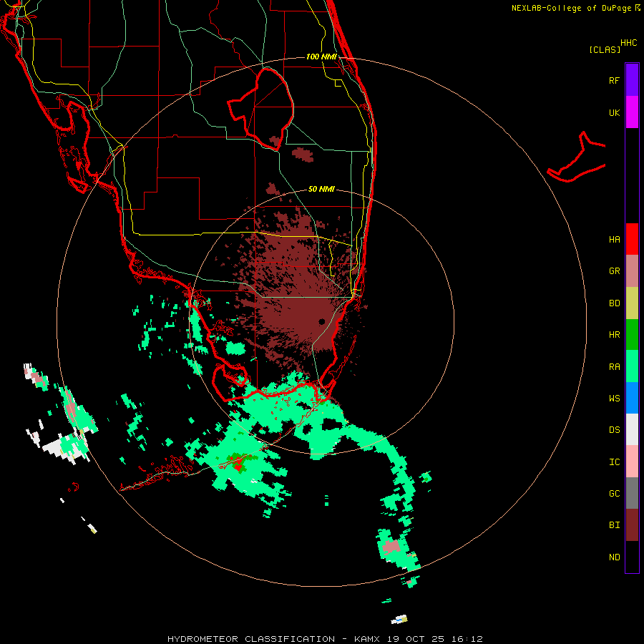
Task: Select the GR graupel legend swatch
Action: 632,271
